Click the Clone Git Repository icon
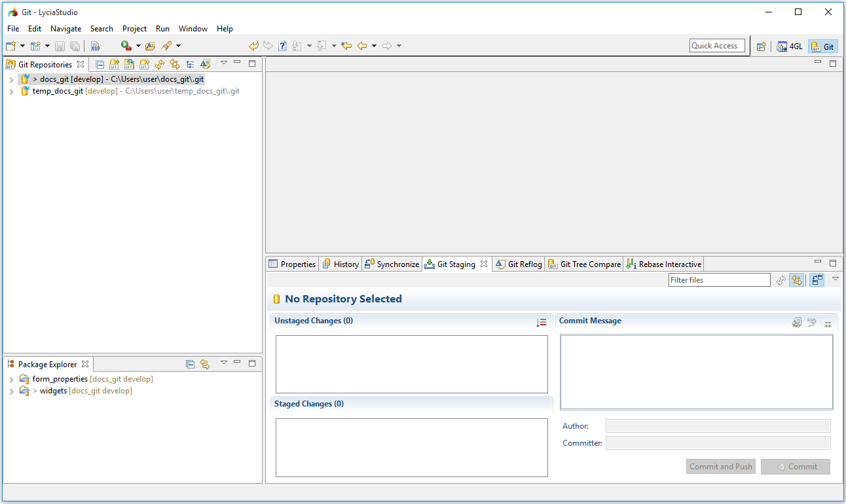 [129, 64]
